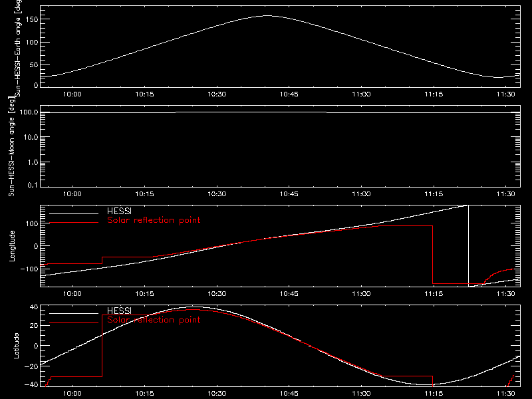The width and height of the screenshot is (532, 399).
Task: Click 11:15 on the Earth angle plot's time axis
Action: 434,94
